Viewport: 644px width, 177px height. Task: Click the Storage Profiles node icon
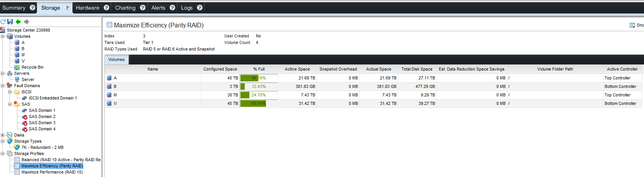pos(10,153)
